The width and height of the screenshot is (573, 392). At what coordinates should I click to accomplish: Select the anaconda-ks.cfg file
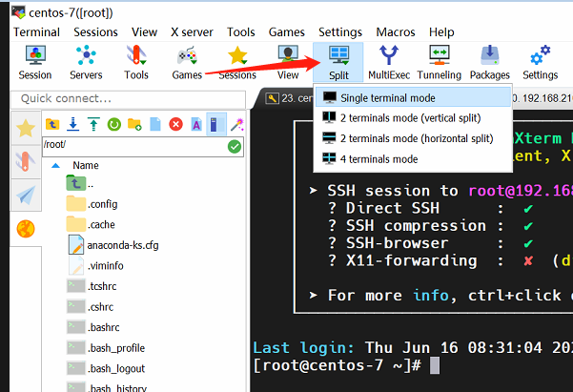click(113, 245)
